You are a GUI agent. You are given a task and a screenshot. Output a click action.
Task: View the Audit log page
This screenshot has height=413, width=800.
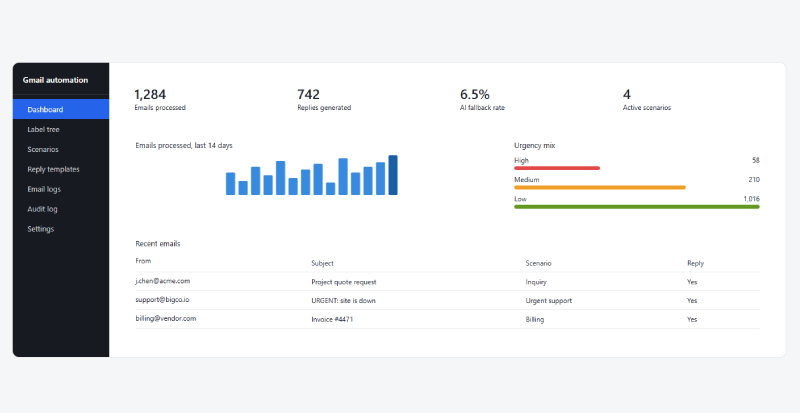(x=61, y=209)
